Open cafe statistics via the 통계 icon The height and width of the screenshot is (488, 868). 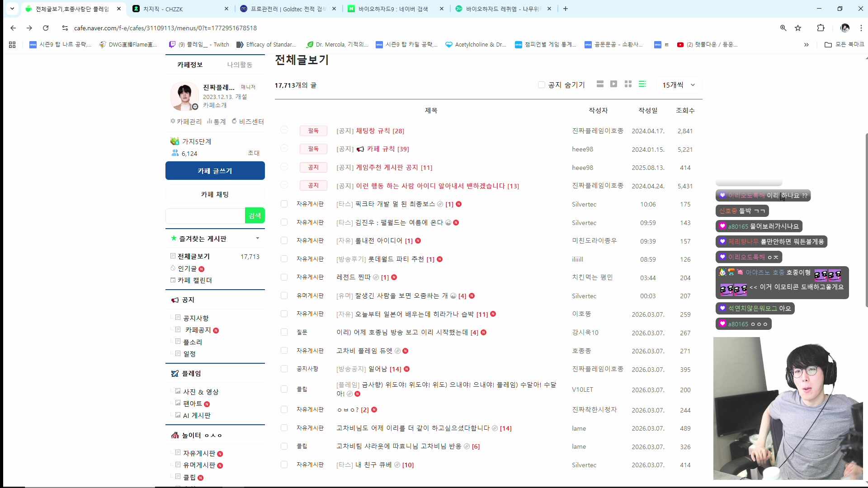click(x=217, y=121)
